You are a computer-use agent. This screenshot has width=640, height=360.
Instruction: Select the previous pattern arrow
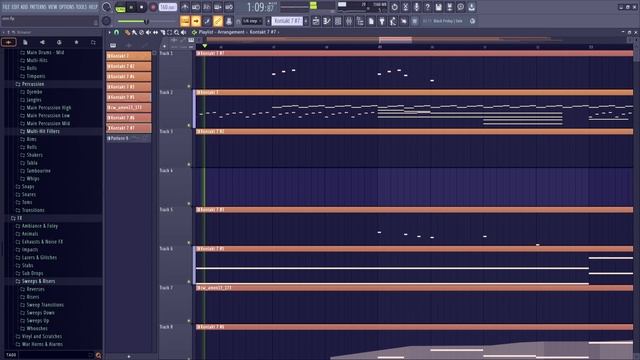coord(268,21)
